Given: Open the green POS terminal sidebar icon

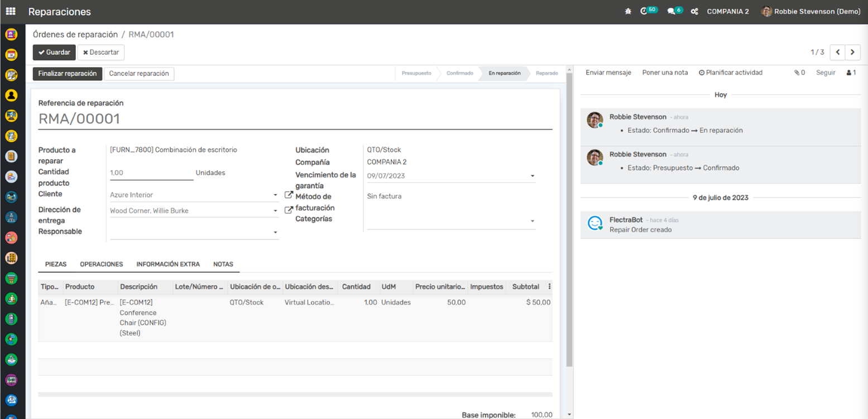Looking at the screenshot, I should tap(11, 319).
